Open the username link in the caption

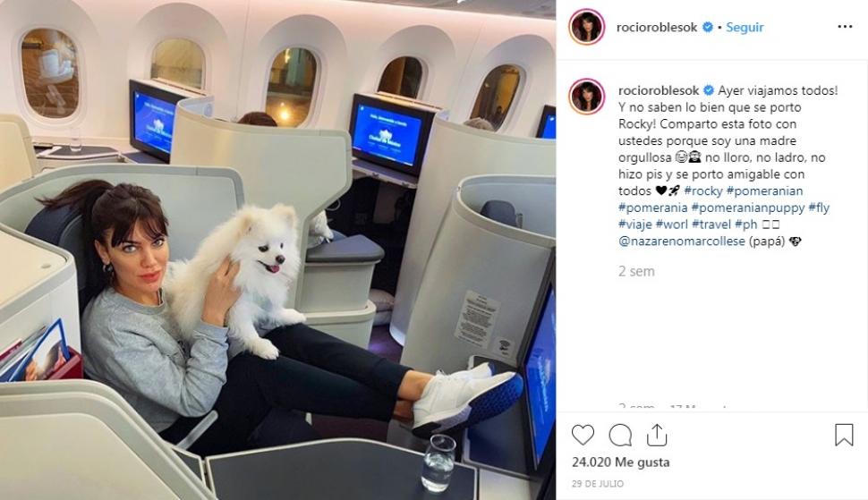click(x=659, y=90)
